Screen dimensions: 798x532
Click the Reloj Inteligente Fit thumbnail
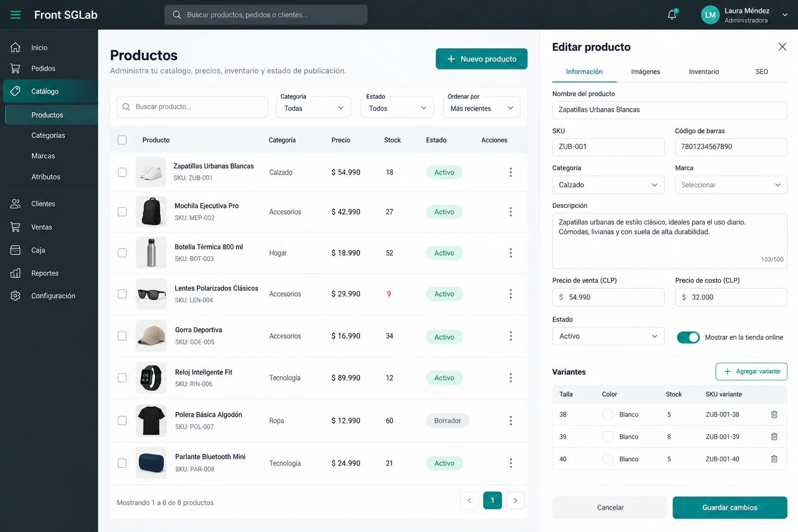point(151,378)
